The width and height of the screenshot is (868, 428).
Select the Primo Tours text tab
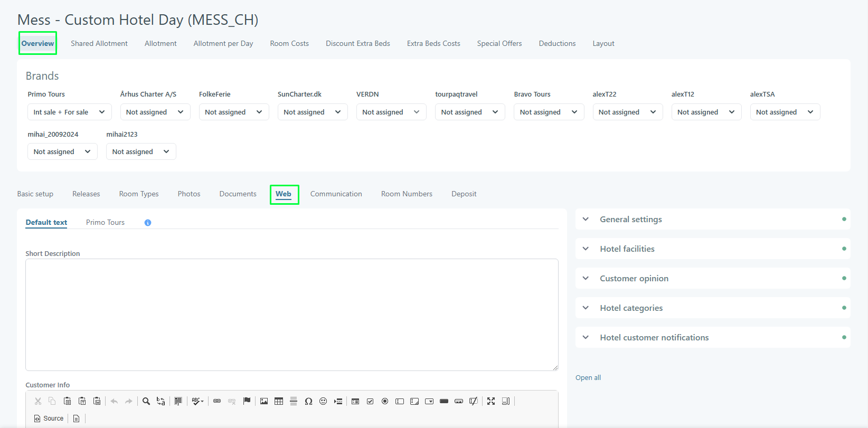tap(105, 222)
